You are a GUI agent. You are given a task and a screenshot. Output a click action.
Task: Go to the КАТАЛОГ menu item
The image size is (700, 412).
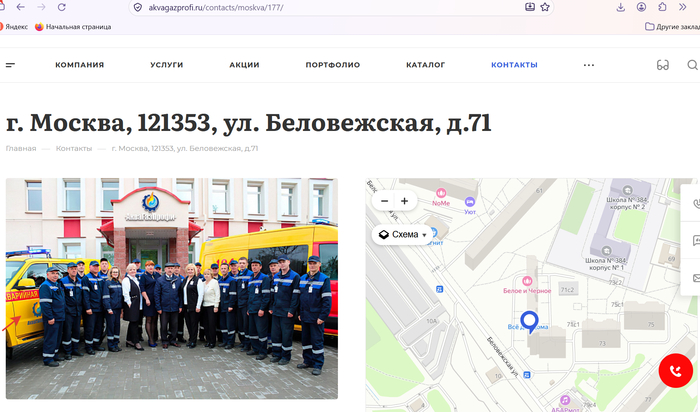425,65
